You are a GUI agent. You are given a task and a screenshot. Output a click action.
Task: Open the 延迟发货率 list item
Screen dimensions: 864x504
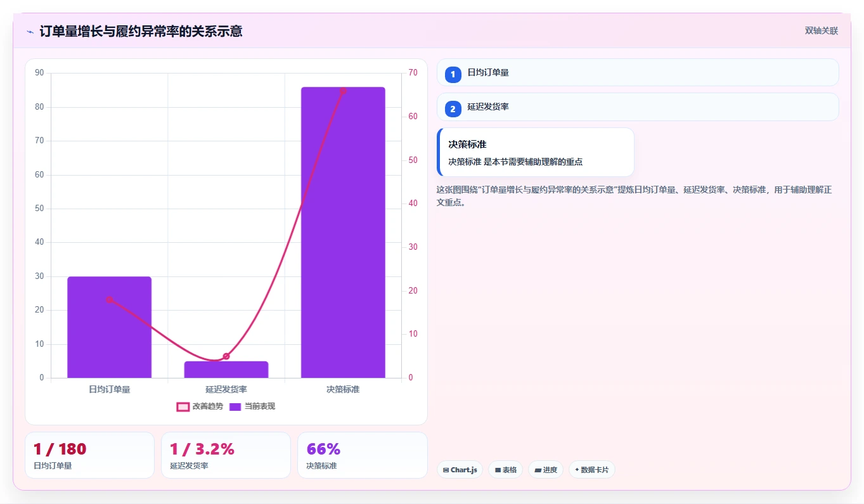pos(638,107)
